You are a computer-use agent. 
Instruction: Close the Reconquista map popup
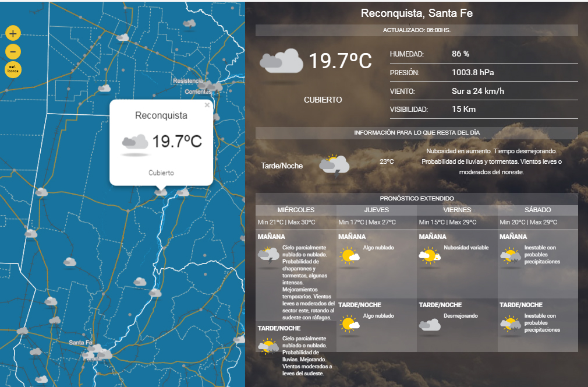click(207, 105)
